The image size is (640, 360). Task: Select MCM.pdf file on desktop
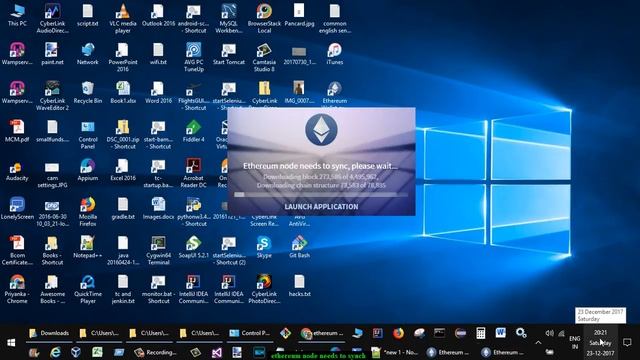(17, 131)
